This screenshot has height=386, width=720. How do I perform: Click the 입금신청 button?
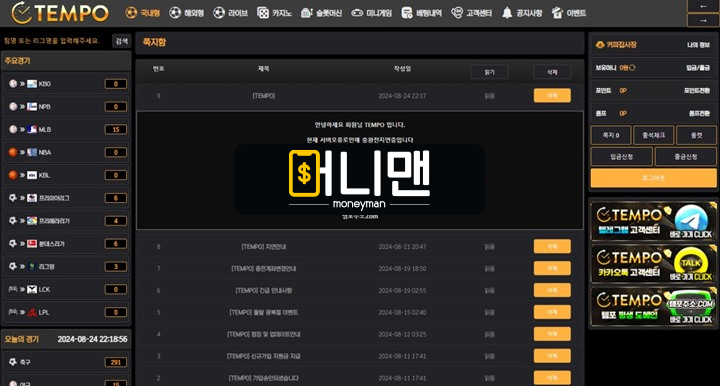click(622, 157)
